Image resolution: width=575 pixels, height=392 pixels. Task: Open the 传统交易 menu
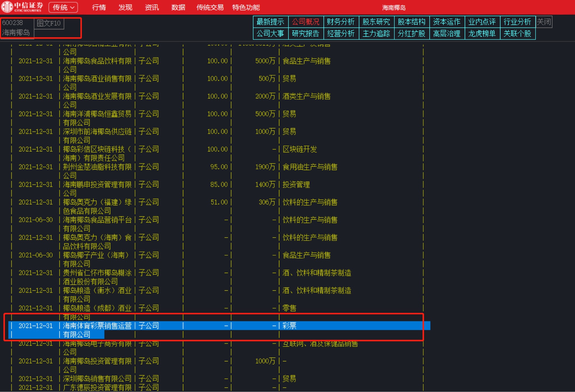[x=210, y=7]
